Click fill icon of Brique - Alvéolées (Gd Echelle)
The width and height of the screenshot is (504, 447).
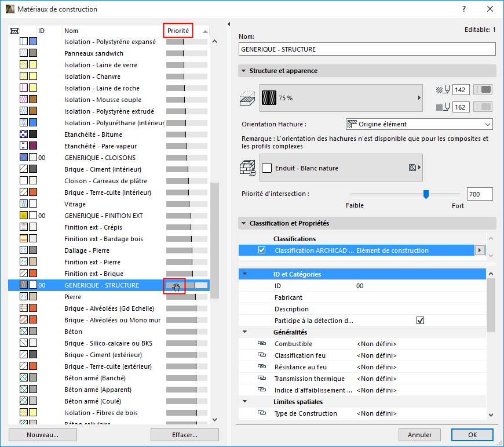[24, 308]
